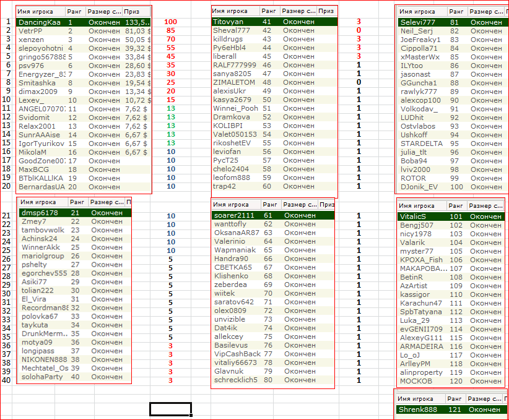Select the player name IgorTyurikov
This screenshot has height=420, width=509.
click(x=41, y=144)
